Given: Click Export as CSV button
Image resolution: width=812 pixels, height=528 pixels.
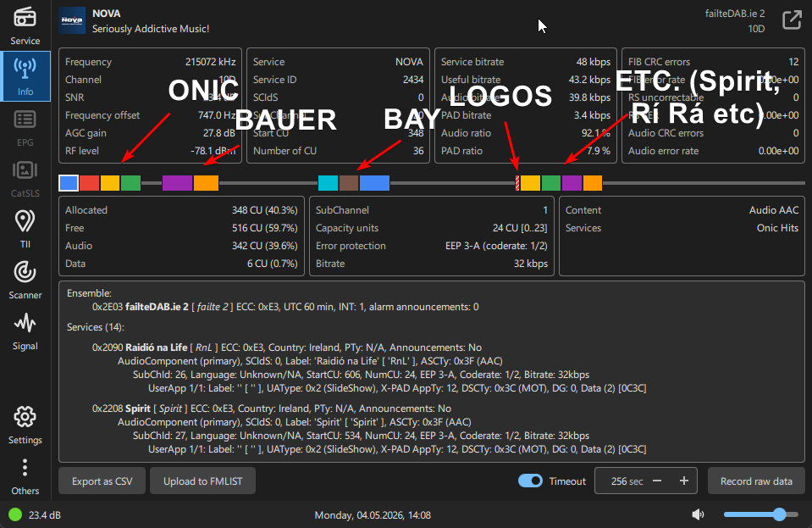Looking at the screenshot, I should coord(102,481).
